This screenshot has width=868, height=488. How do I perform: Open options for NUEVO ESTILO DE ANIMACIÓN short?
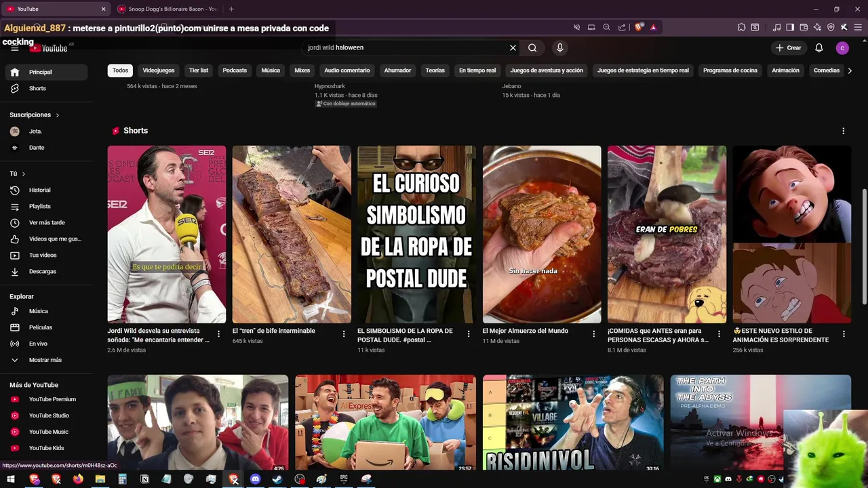pyautogui.click(x=844, y=333)
